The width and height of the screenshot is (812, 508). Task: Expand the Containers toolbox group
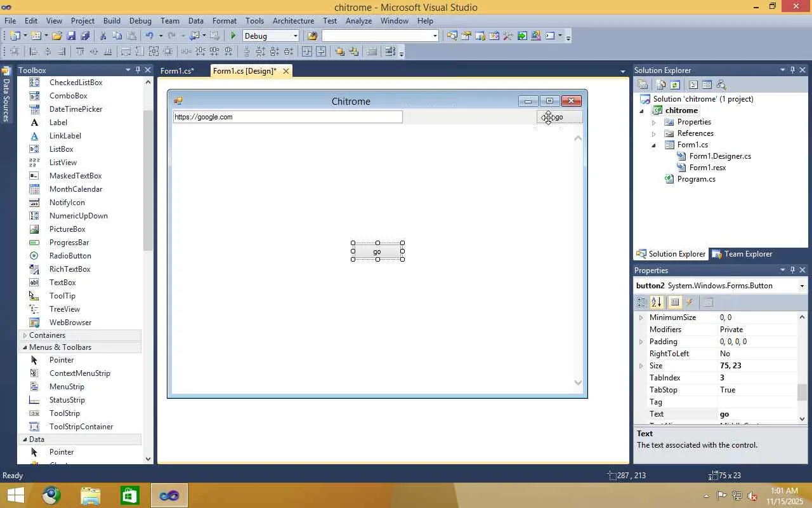pos(25,335)
